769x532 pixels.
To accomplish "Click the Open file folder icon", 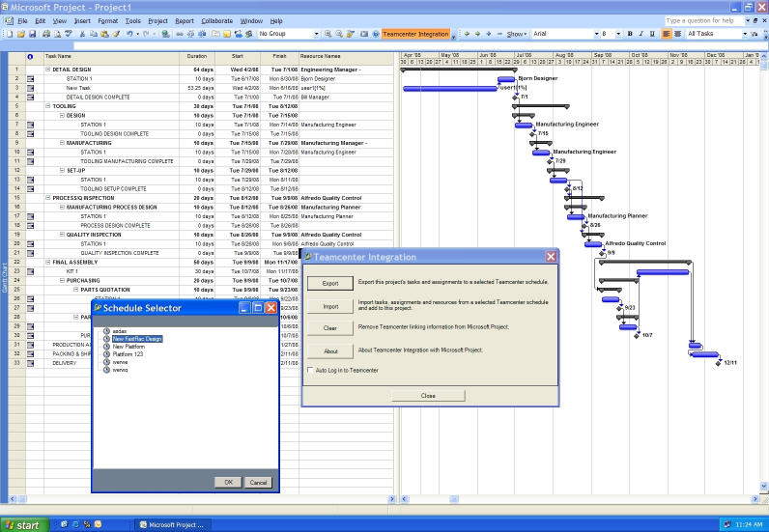I will click(20, 34).
